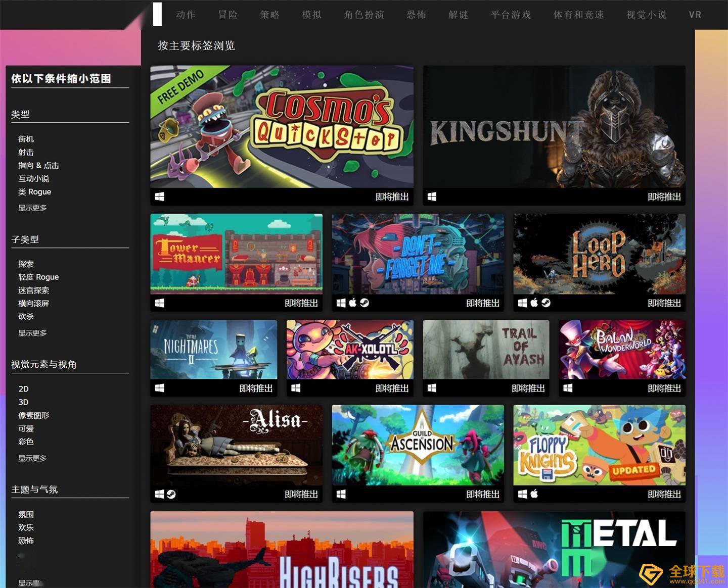Viewport: 728px width, 588px height.
Task: Click Windows icon under Kingshunt banner
Action: point(432,197)
